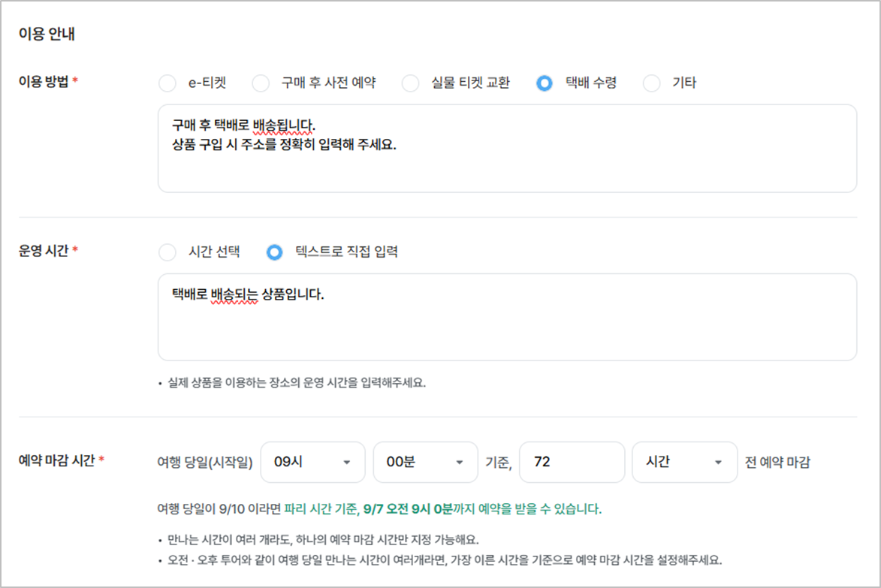Click the selected 택배 수령 radio button

(545, 83)
